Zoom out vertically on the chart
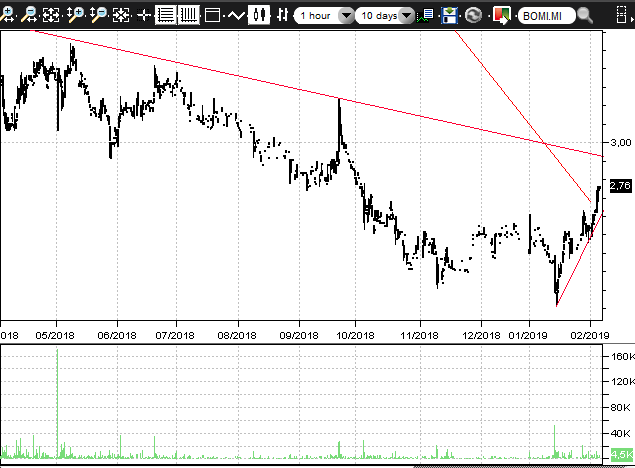 (98, 16)
